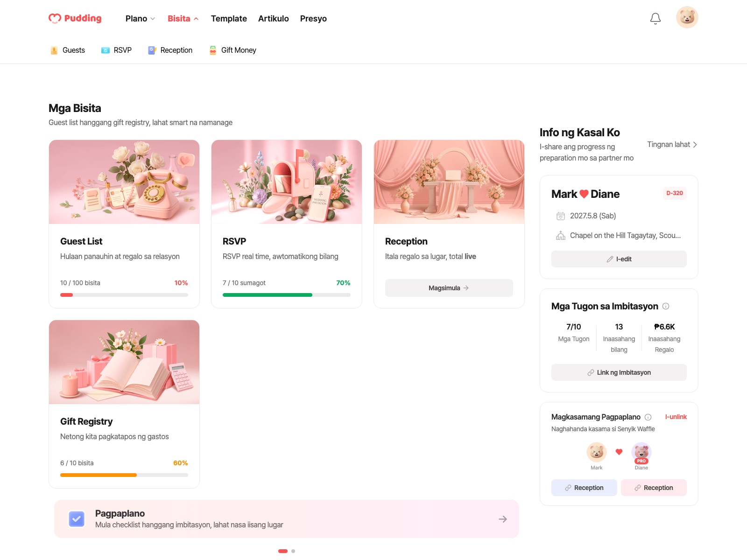Image resolution: width=747 pixels, height=560 pixels.
Task: Click the ₱6.6K Inaasahang Regalo stat
Action: (x=664, y=338)
